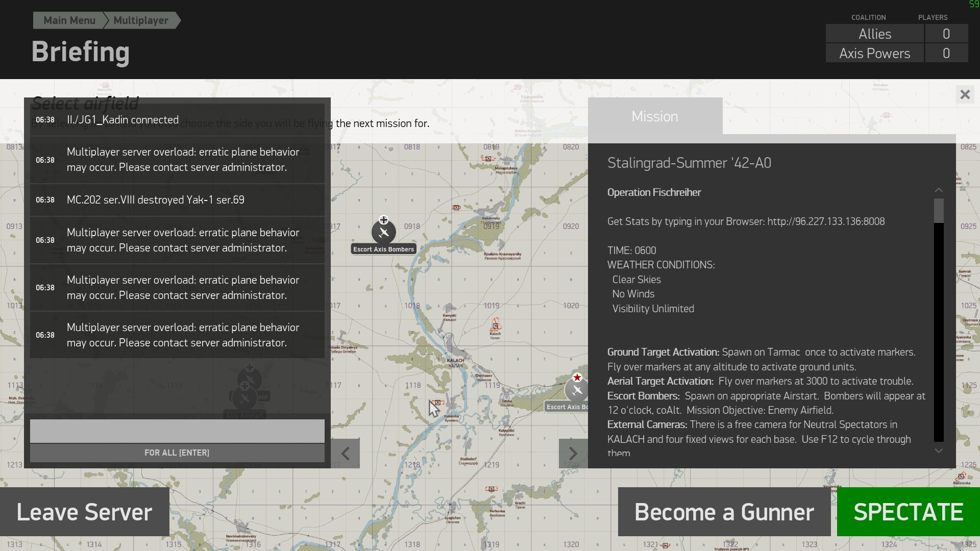Click the Escort Axis Bombers label near 0918
Screen dimensions: 980x551
[383, 249]
